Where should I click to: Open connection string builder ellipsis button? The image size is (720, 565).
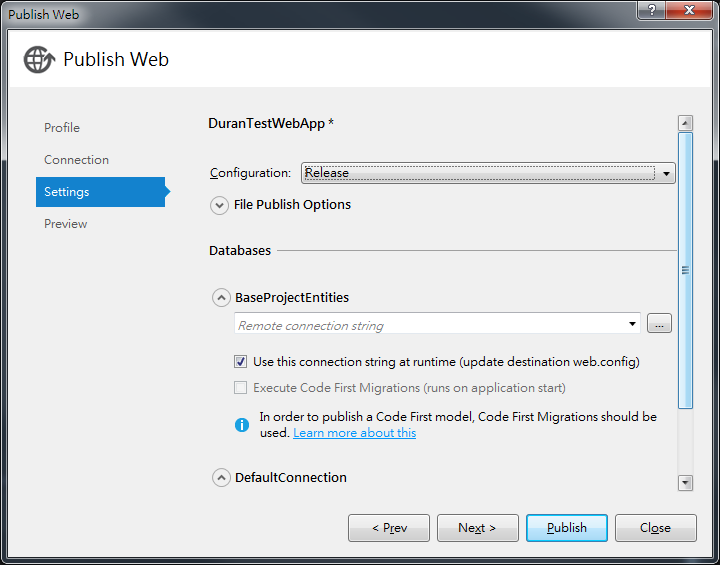click(659, 323)
